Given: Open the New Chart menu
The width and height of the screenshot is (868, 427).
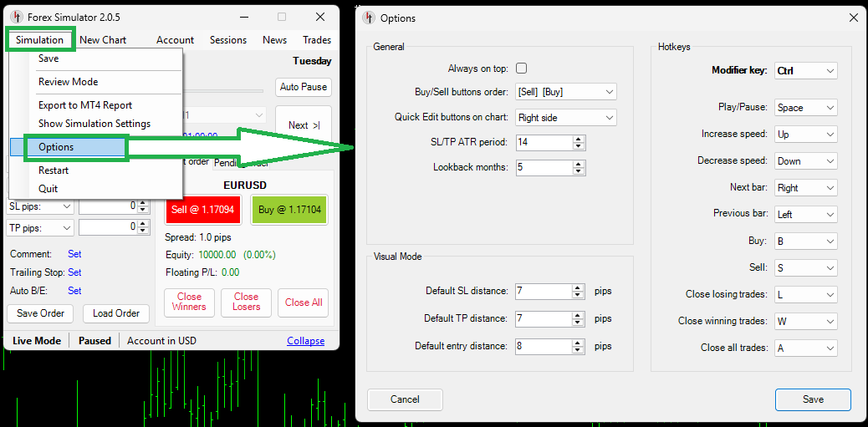Looking at the screenshot, I should 103,39.
